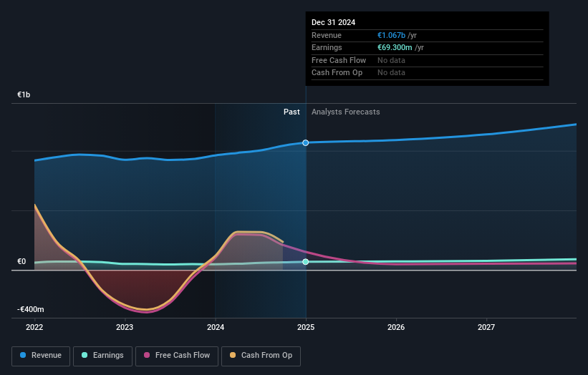Select the 2023 axis label
Screen dimensions: 588x375
click(125, 328)
